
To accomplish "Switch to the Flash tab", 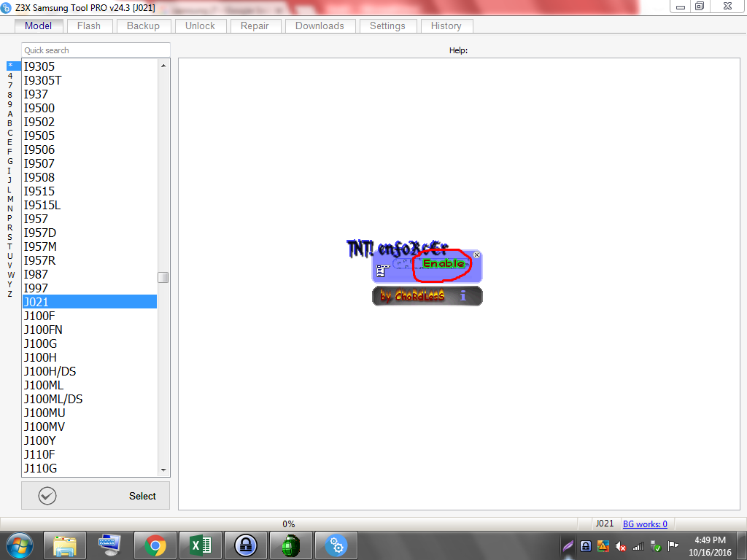I will 89,26.
